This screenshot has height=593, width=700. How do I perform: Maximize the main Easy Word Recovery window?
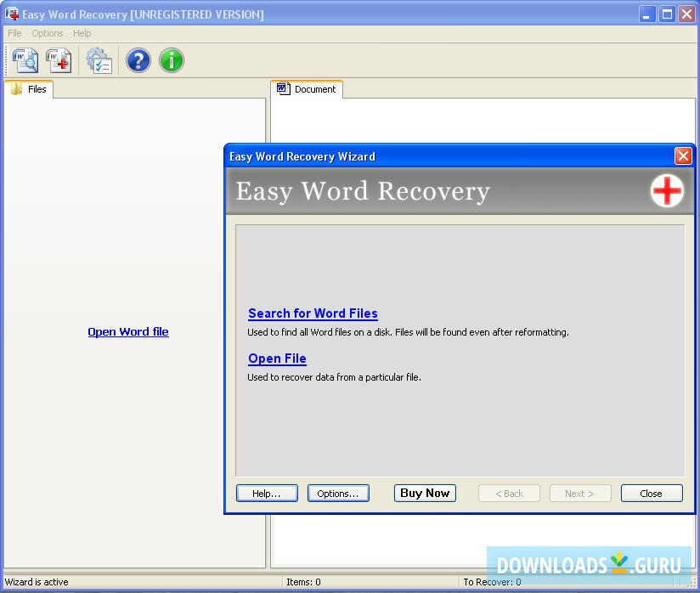point(667,14)
